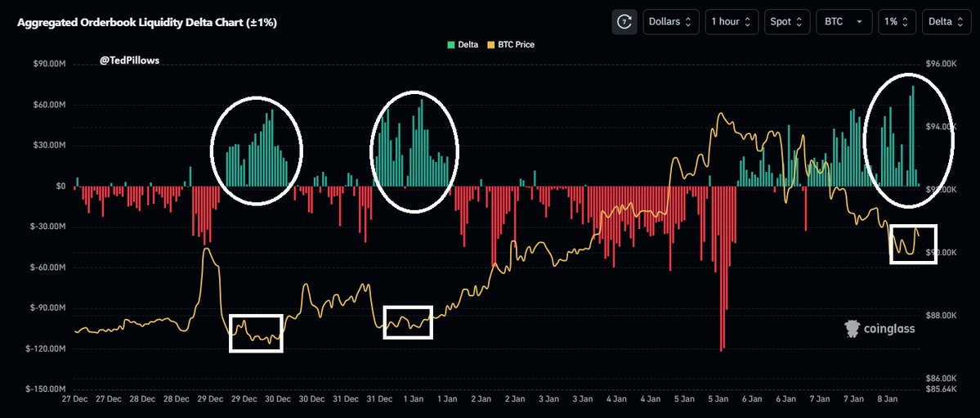The height and width of the screenshot is (418, 980).
Task: Click the '$88.00K' price axis label
Action: pyautogui.click(x=940, y=316)
